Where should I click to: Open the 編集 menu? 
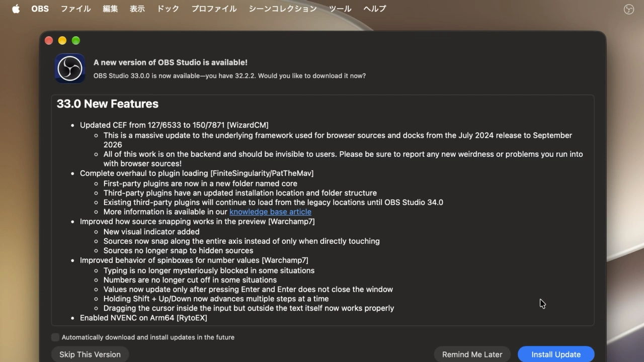110,9
